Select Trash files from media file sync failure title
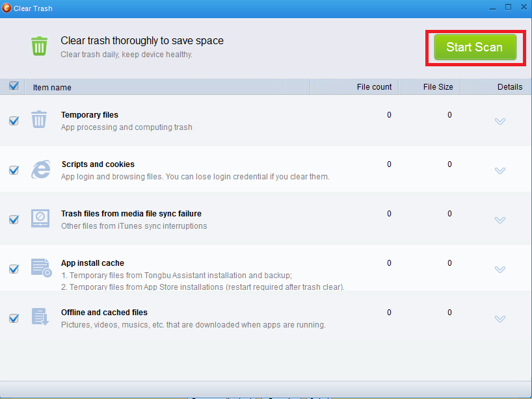 tap(131, 214)
